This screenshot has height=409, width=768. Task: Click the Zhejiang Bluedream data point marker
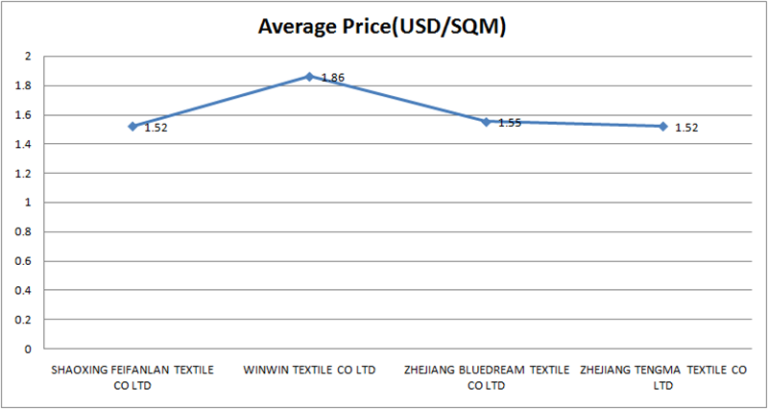tap(486, 122)
